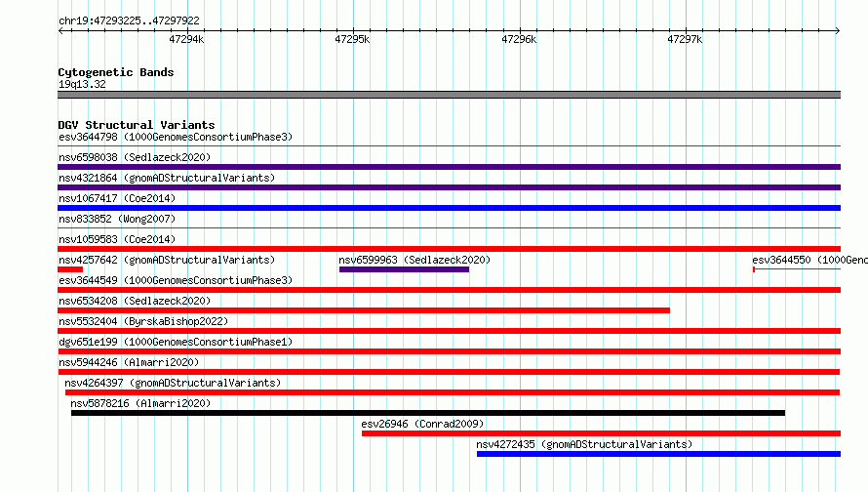
Task: Open the nsv5878216 (Almarri2020) label
Action: pyautogui.click(x=140, y=403)
